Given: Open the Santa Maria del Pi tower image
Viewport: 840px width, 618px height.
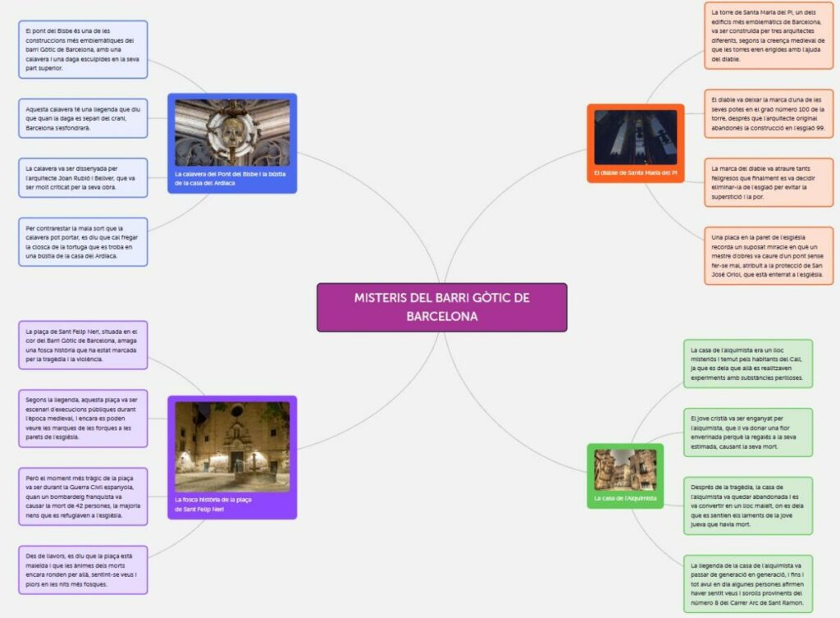Looking at the screenshot, I should coord(635,138).
